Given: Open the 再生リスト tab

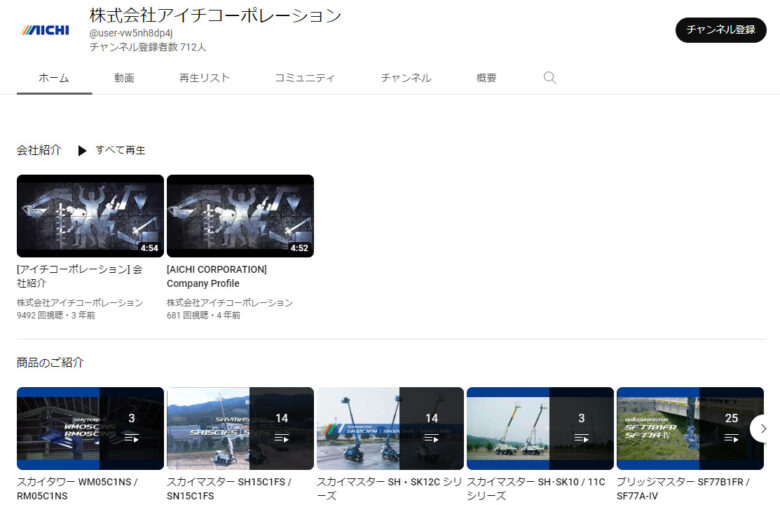Looking at the screenshot, I should 204,78.
